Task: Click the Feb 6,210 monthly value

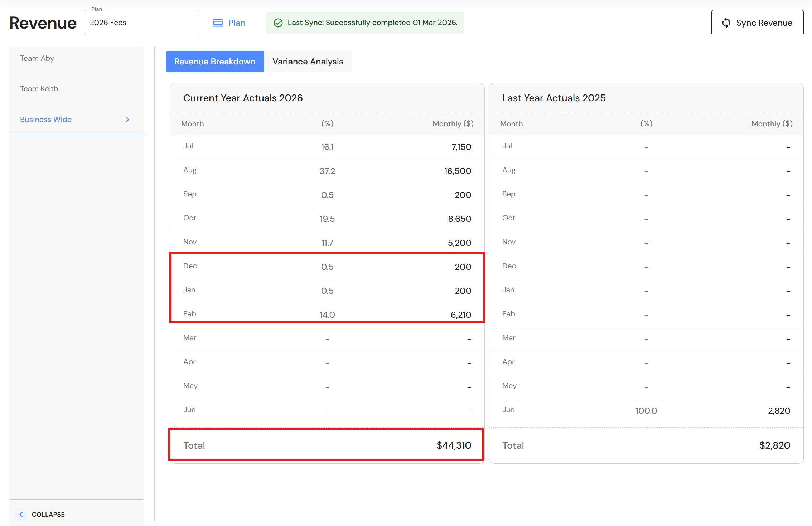Action: pos(461,315)
